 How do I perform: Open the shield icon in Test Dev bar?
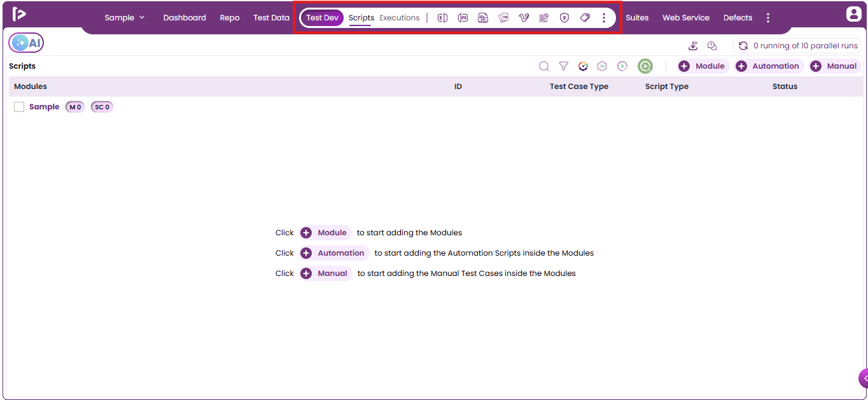click(x=564, y=18)
